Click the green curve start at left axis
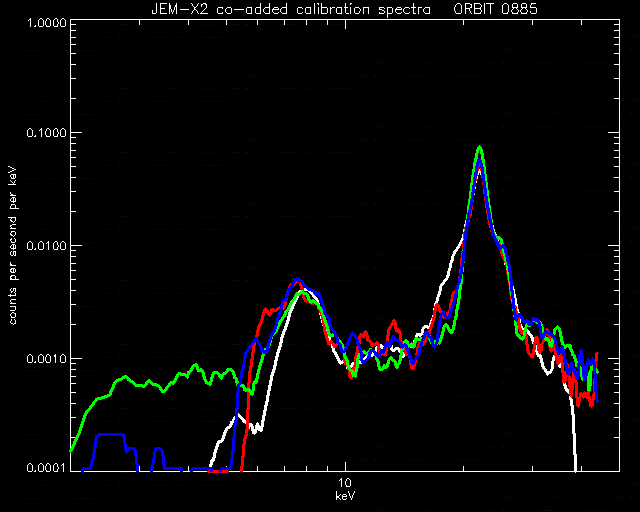This screenshot has height=512, width=640. pos(72,449)
